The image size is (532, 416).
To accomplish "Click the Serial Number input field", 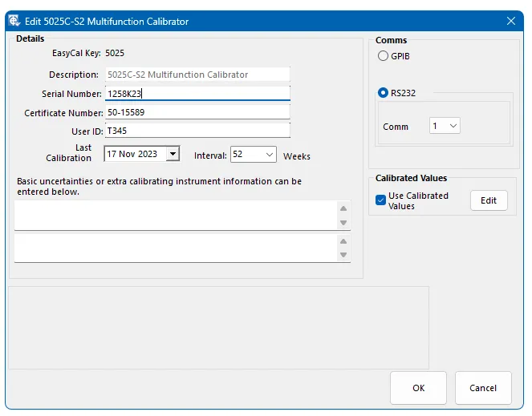I will (197, 94).
